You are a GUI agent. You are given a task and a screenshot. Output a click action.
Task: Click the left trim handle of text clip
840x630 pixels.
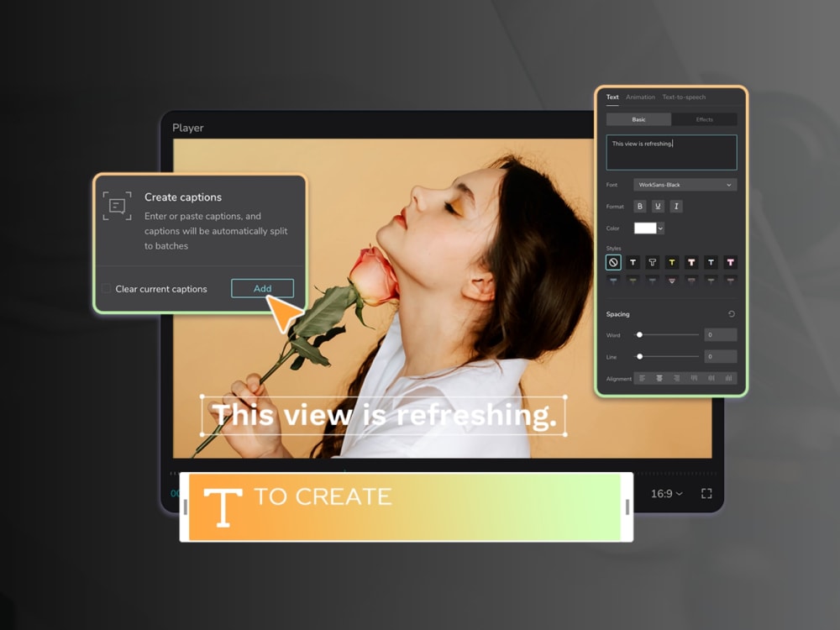(185, 507)
